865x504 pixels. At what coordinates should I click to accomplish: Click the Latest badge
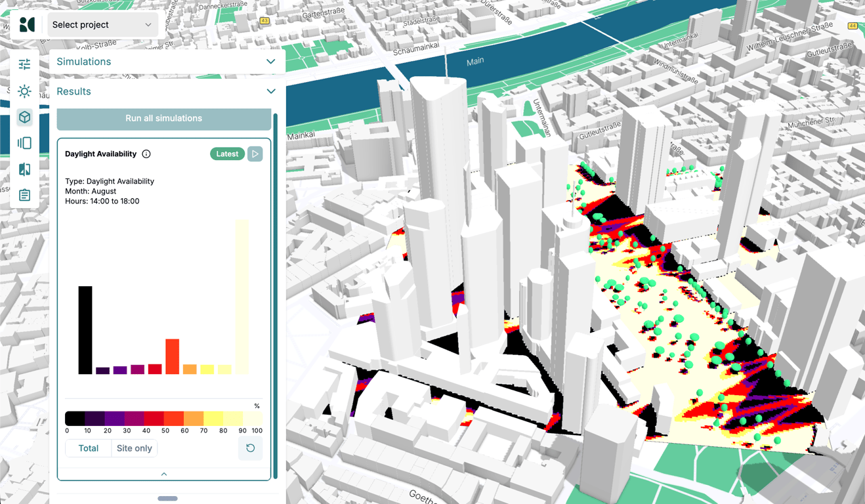tap(227, 154)
